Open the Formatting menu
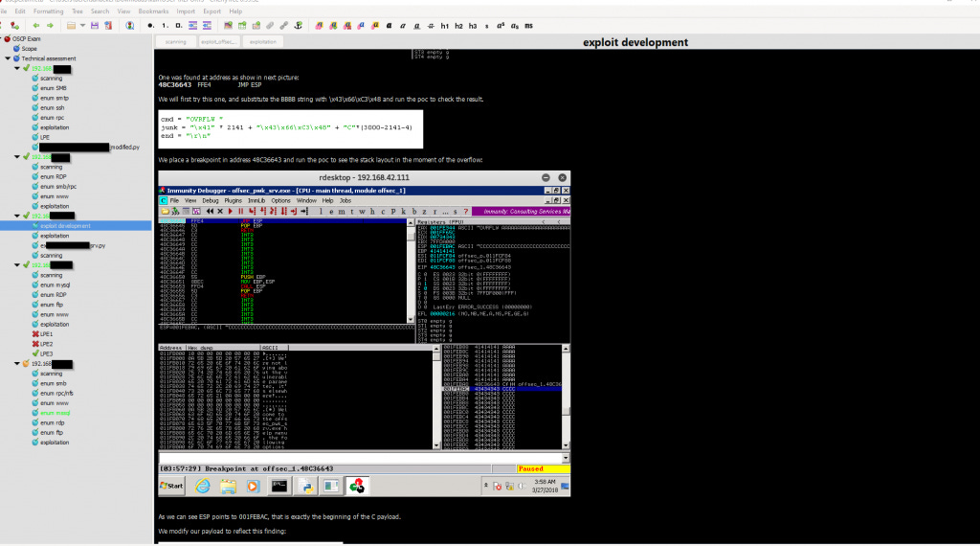 pos(48,11)
